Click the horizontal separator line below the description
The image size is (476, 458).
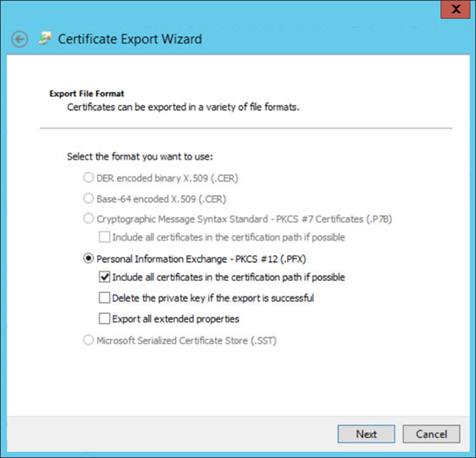point(246,128)
